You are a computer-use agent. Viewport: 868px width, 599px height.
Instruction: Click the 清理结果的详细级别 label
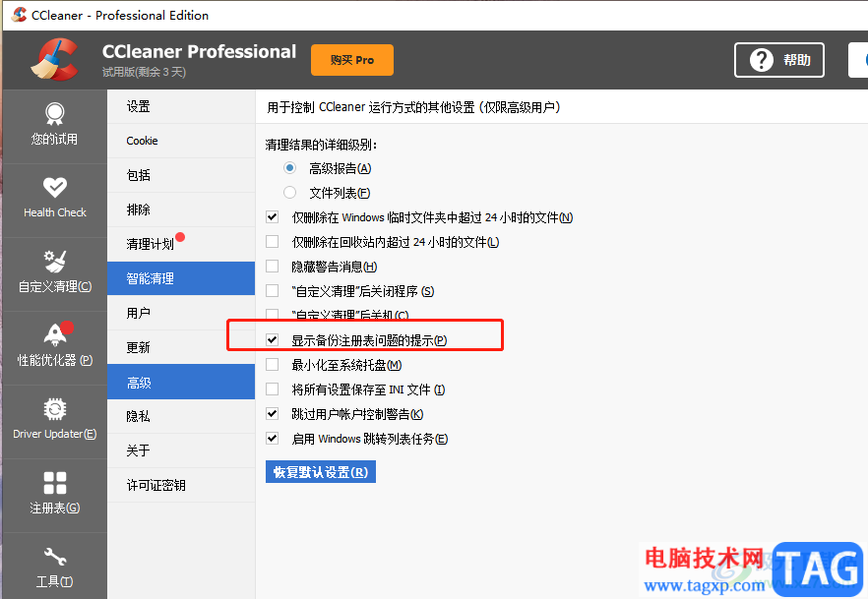[x=321, y=145]
